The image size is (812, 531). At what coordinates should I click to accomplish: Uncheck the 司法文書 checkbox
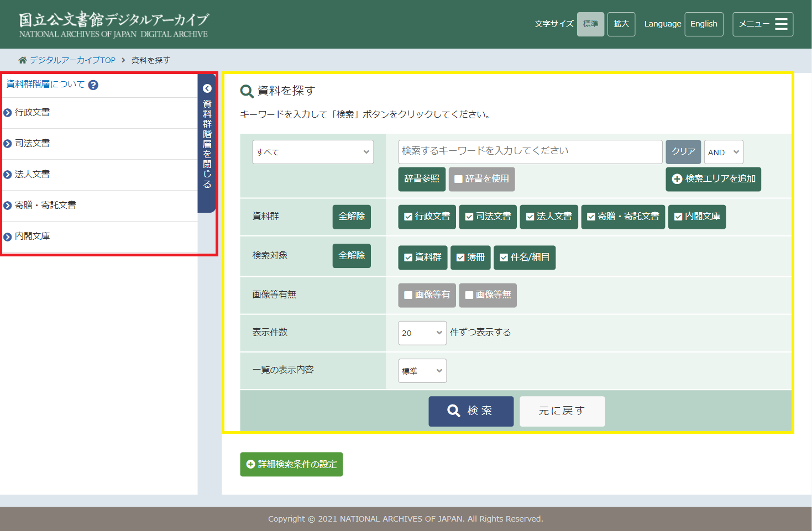pyautogui.click(x=469, y=217)
